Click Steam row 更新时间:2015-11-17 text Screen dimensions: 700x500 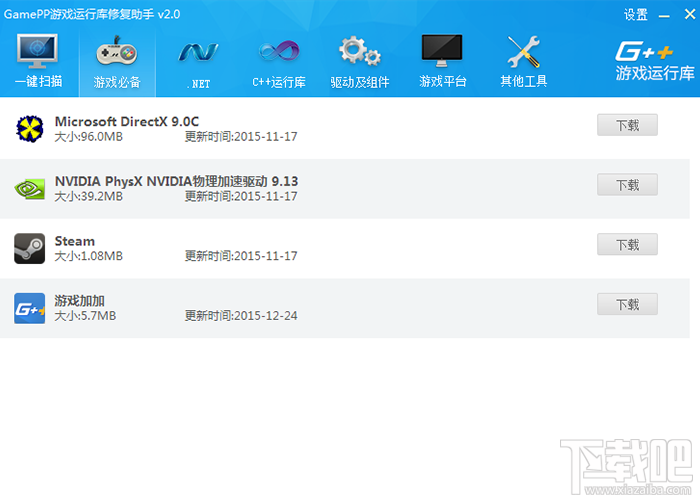pos(241,256)
